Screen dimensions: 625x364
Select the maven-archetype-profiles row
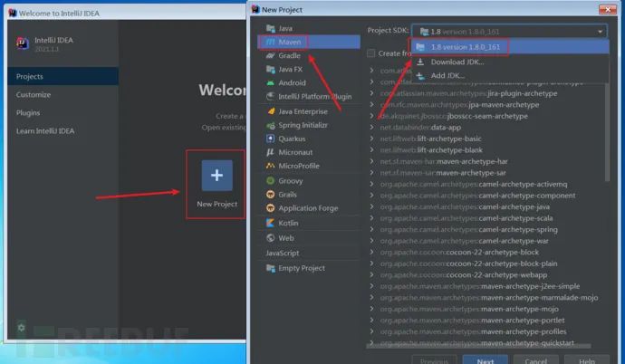coord(485,331)
